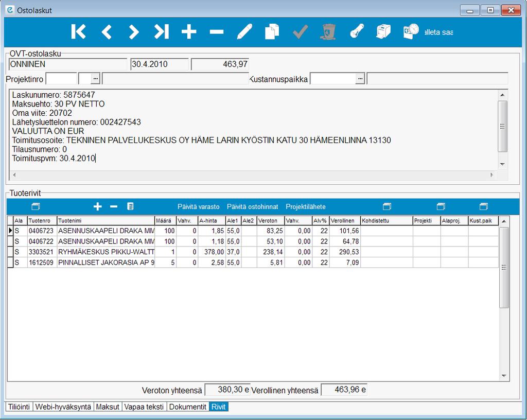The height and width of the screenshot is (420, 527).
Task: Copy the invoice using the documents icon
Action: (x=272, y=31)
